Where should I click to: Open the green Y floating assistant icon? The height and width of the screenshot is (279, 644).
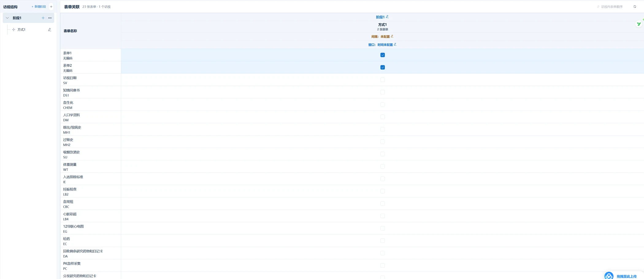(639, 24)
